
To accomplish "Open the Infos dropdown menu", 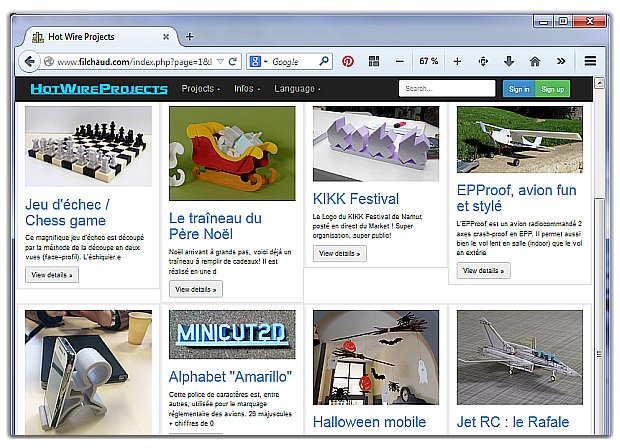I will (247, 89).
